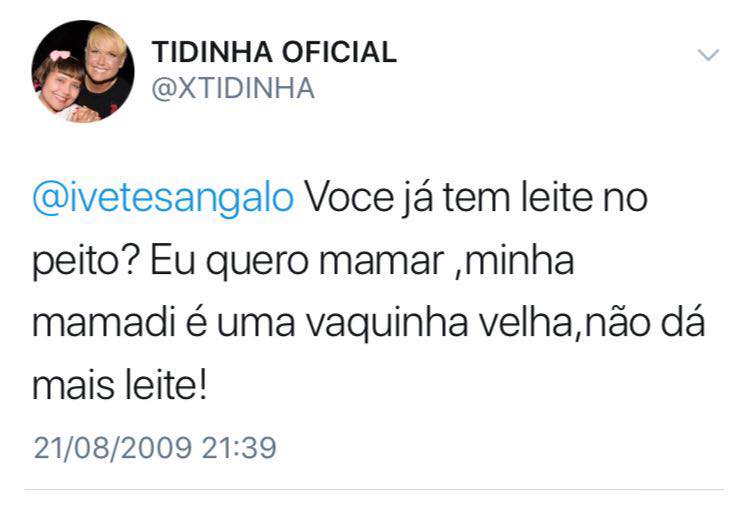Click the text "Voce já tem leite no"
This screenshot has width=749, height=506.
point(476,198)
